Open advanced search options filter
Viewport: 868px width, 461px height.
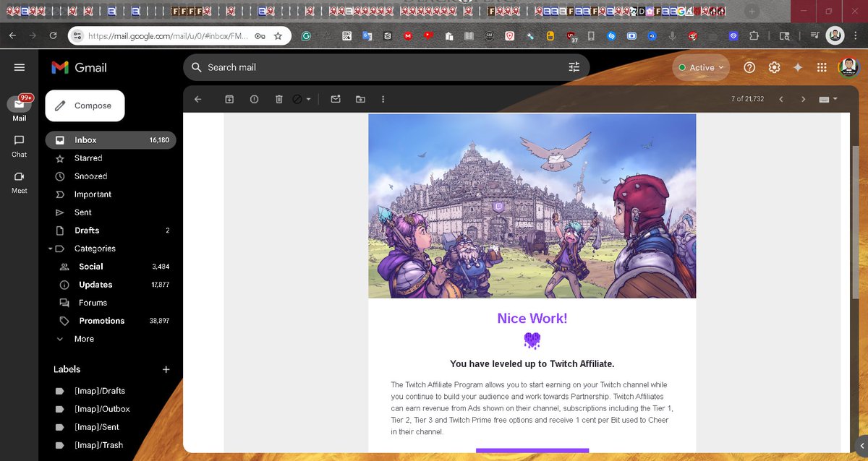point(574,66)
